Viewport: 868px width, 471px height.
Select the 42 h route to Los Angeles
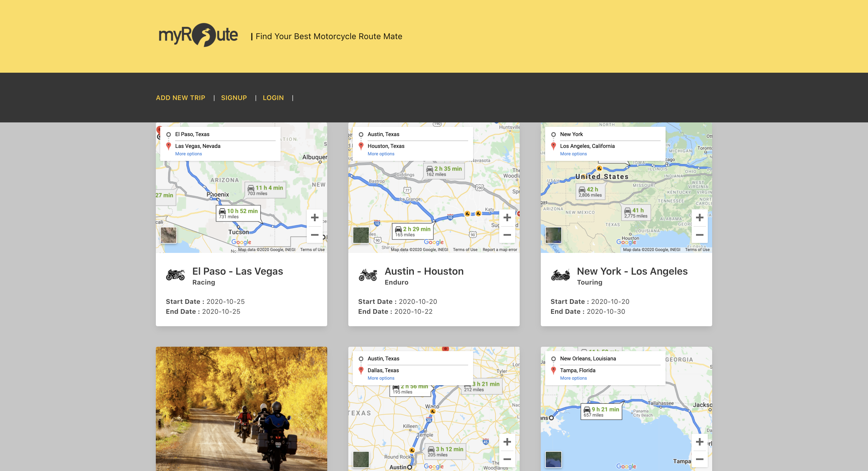point(590,191)
